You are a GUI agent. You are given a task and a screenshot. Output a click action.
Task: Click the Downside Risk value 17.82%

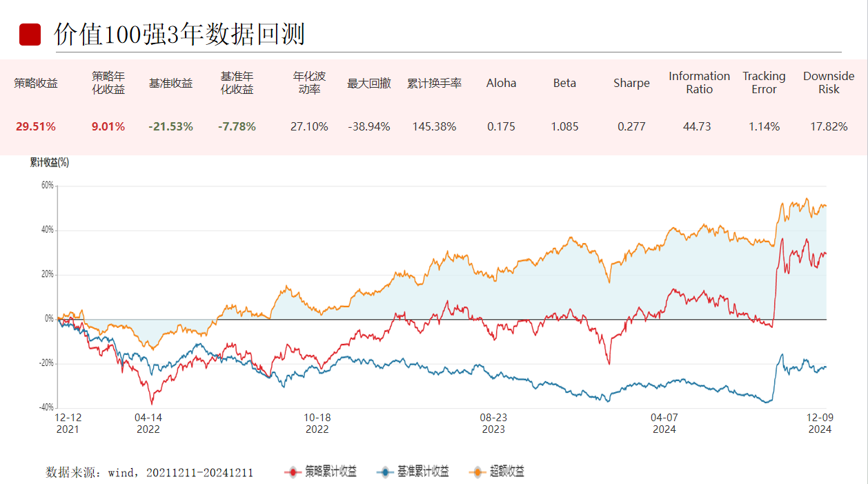point(829,126)
